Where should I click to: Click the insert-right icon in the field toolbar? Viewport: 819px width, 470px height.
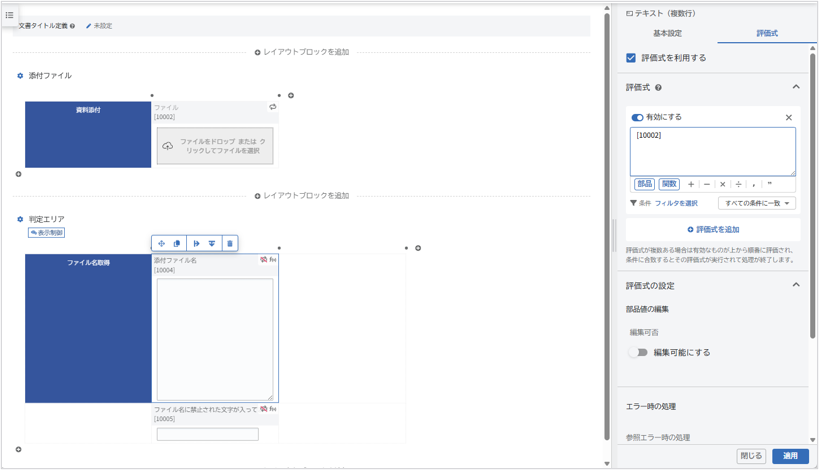coord(196,243)
